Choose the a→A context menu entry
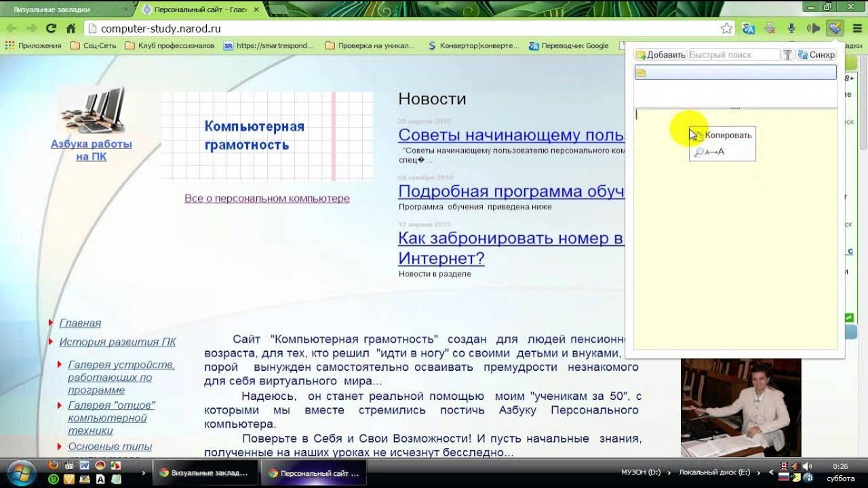Image resolution: width=868 pixels, height=488 pixels. click(x=722, y=152)
